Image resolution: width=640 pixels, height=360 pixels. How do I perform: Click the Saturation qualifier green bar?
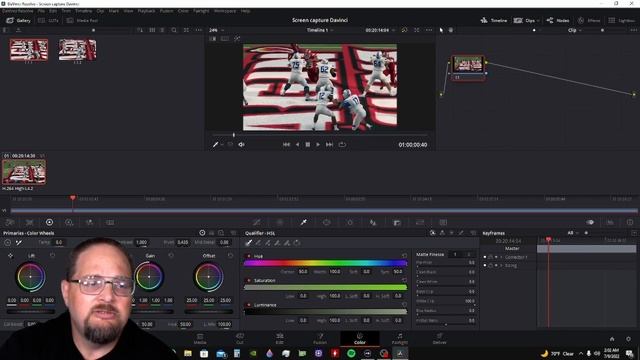(x=325, y=287)
